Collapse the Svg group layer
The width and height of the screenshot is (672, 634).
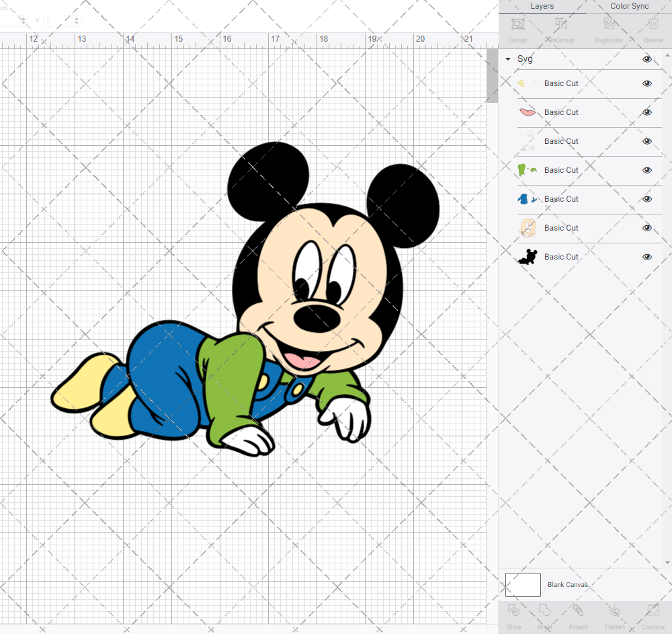(508, 59)
